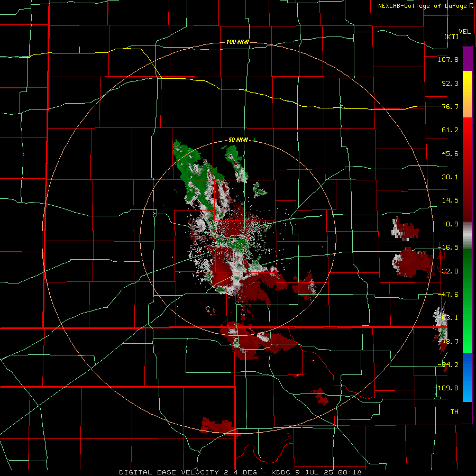The height and width of the screenshot is (476, 476).
Task: Select the 14.5 velocity scale value
Action: coord(450,200)
